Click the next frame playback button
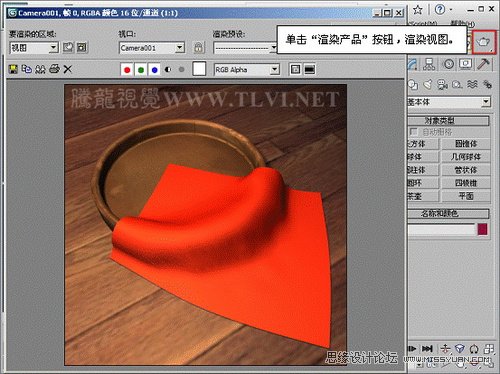This screenshot has height=374, width=500. 412,349
